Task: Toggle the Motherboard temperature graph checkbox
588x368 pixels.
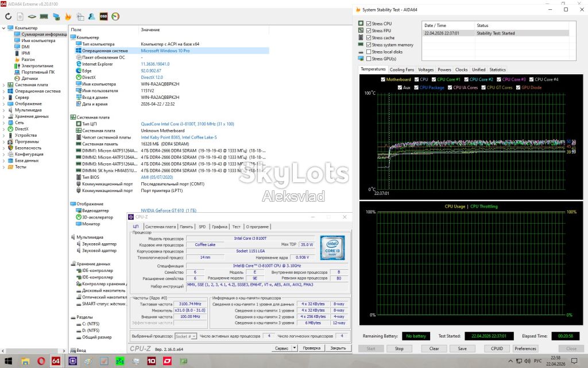Action: click(383, 79)
